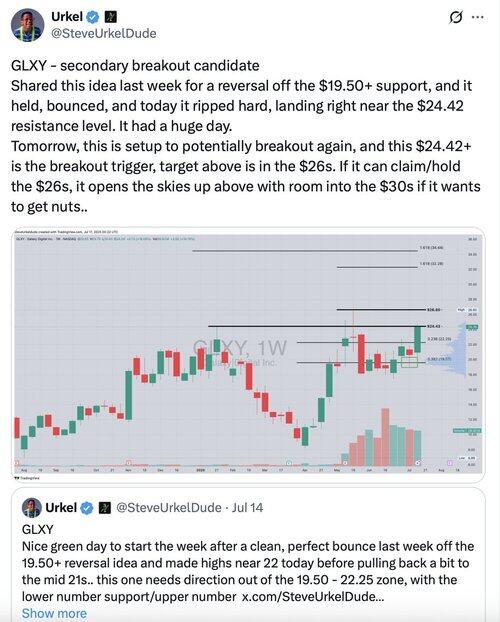Click the small avatar in the quoted tweet
The image size is (500, 622).
pyautogui.click(x=32, y=508)
